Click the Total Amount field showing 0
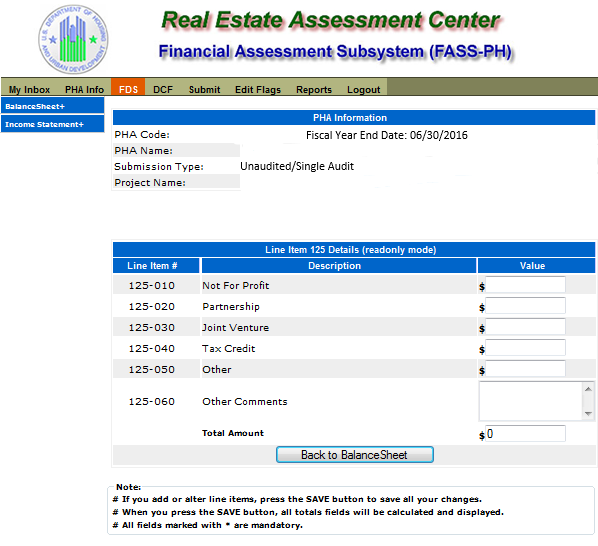598x546 pixels. click(525, 434)
